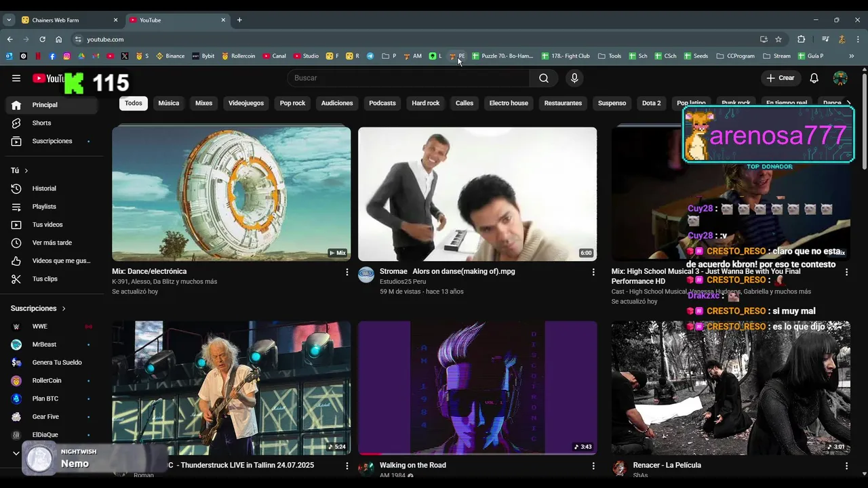Open a new browser tab
The width and height of the screenshot is (868, 488).
239,20
